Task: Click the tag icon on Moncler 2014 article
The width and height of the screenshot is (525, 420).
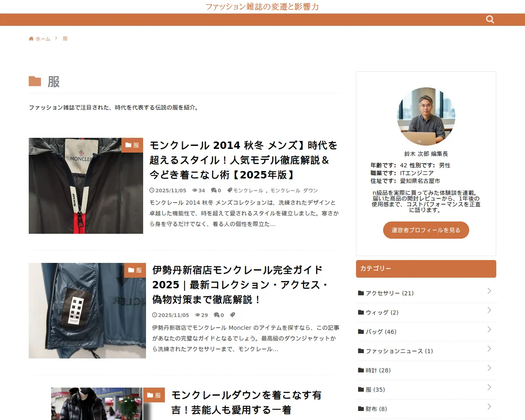Action: click(x=230, y=190)
